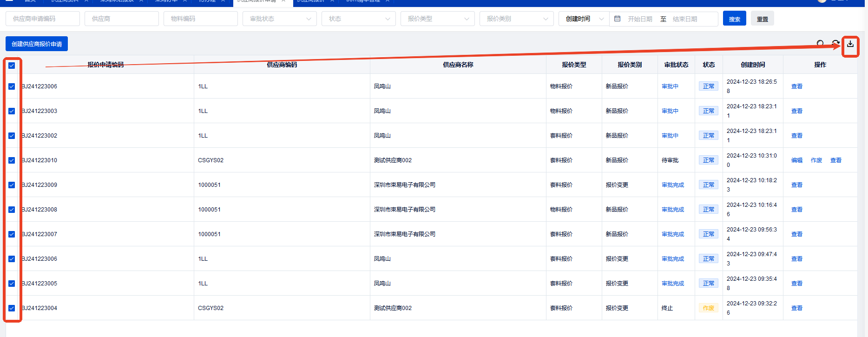The height and width of the screenshot is (337, 868).
Task: Focus the 供应商申请编码 input field
Action: pyautogui.click(x=43, y=19)
